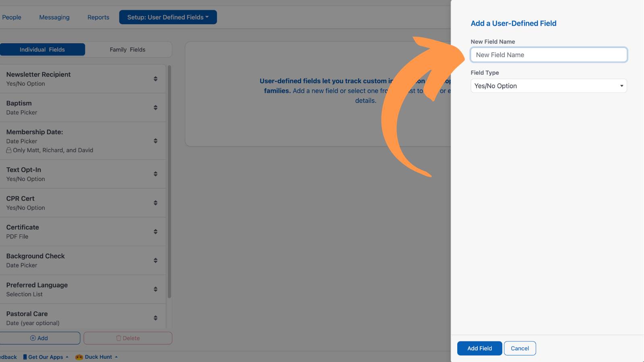Select the Newsletter Recipient field

click(83, 79)
